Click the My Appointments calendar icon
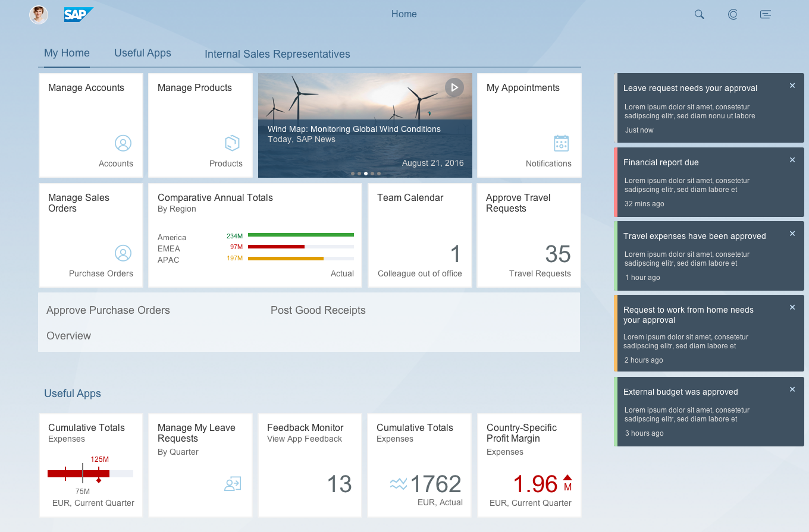 click(561, 143)
